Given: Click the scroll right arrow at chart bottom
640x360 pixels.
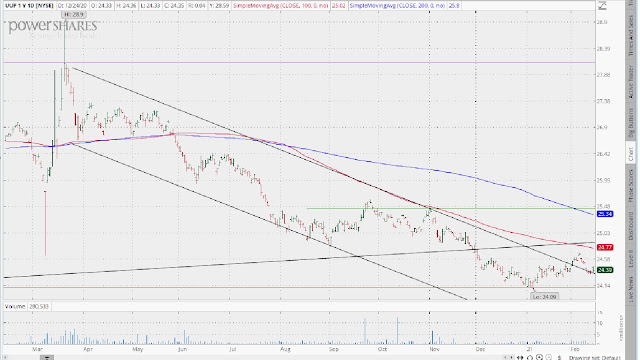Looking at the screenshot, I should [511, 358].
